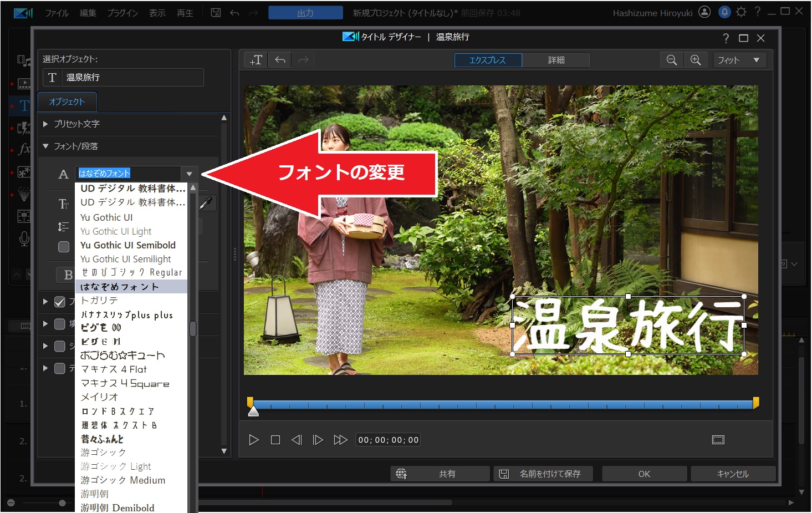Select the エクスプレス mode tab
Image resolution: width=812 pixels, height=513 pixels.
tap(488, 60)
